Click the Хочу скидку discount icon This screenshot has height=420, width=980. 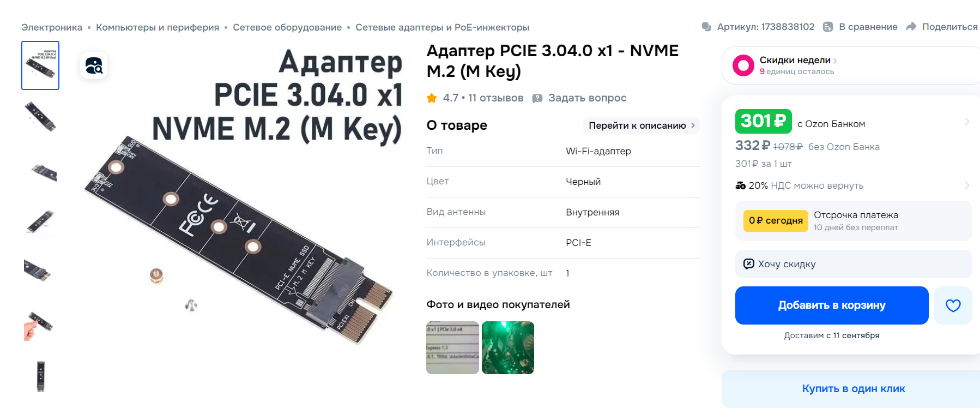(749, 264)
